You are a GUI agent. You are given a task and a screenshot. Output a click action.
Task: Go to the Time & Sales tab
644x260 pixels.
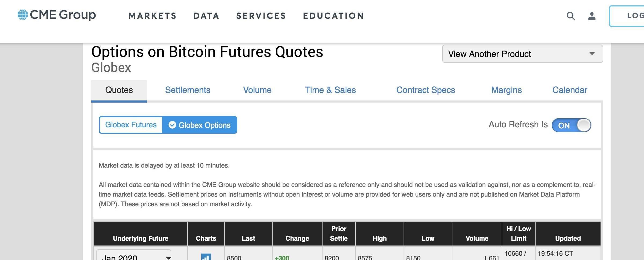[330, 90]
